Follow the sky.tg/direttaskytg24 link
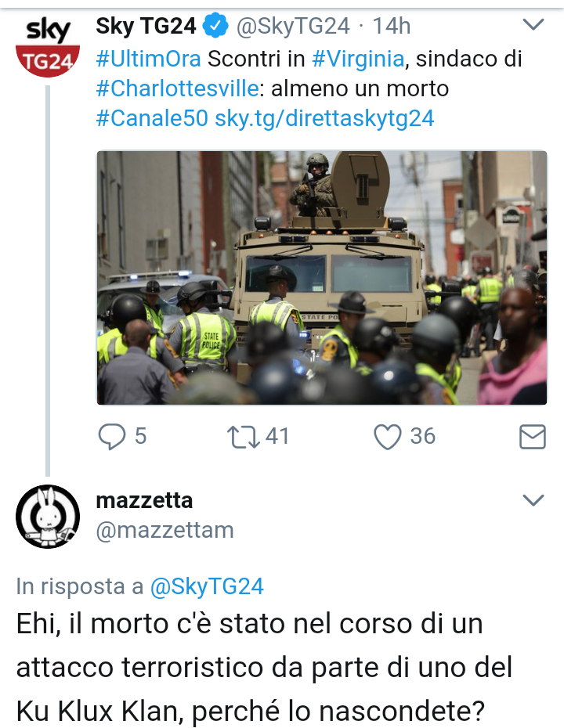The height and width of the screenshot is (728, 564). (324, 118)
